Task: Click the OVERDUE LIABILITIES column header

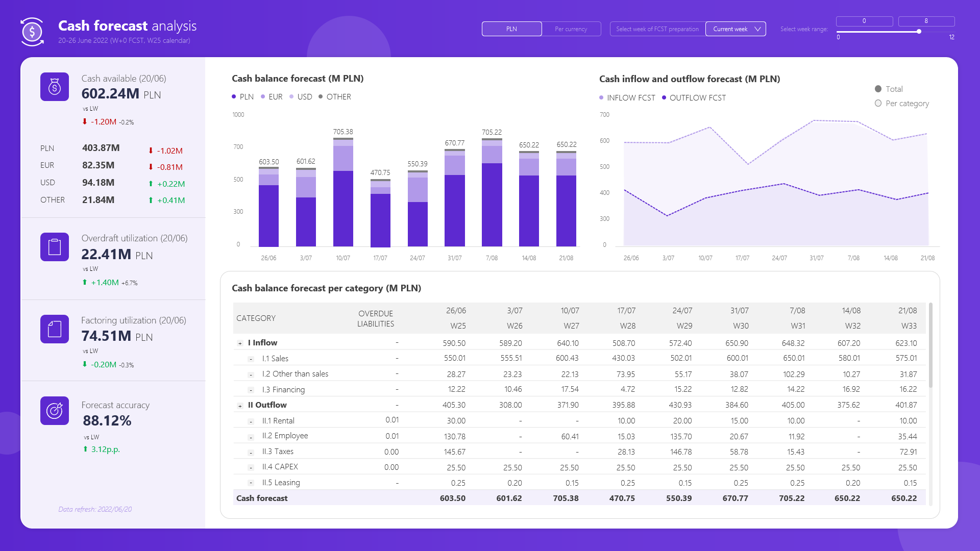Action: (x=375, y=318)
